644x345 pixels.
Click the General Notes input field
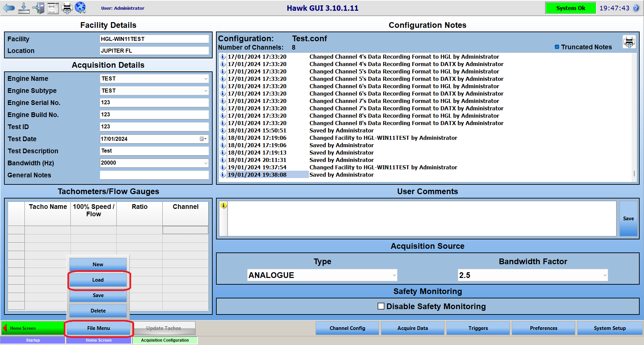[154, 175]
